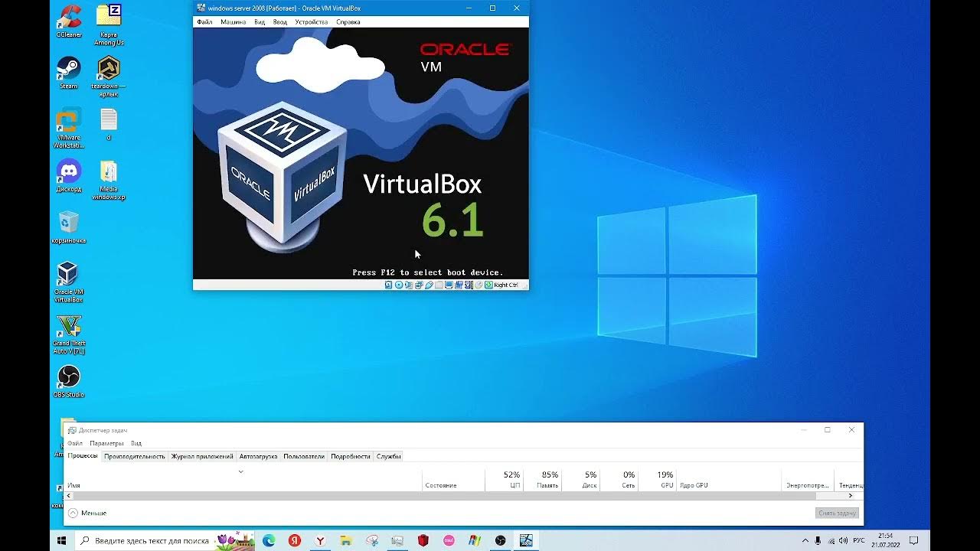980x551 pixels.
Task: Sort by GPU 19% column header
Action: (658, 480)
